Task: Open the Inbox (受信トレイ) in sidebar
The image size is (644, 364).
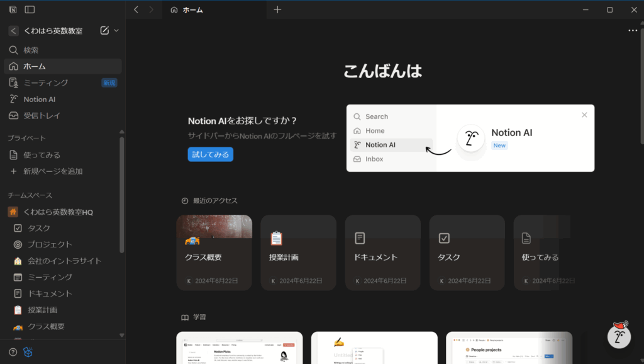Action: click(42, 115)
